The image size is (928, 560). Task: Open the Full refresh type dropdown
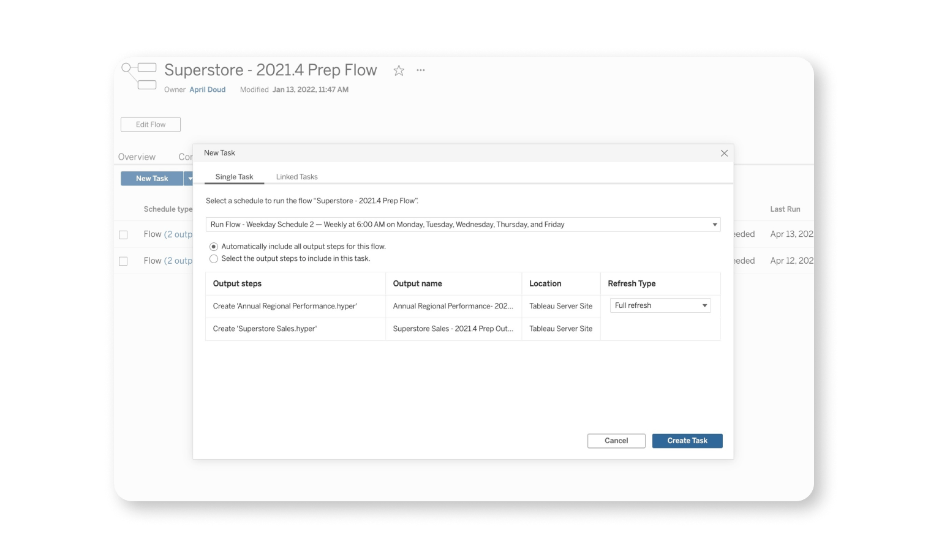660,305
